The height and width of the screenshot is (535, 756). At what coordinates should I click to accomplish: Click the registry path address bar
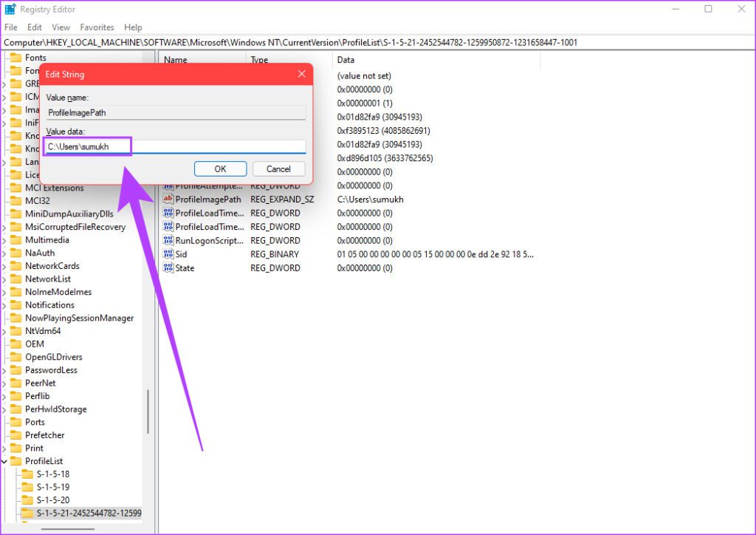click(378, 42)
